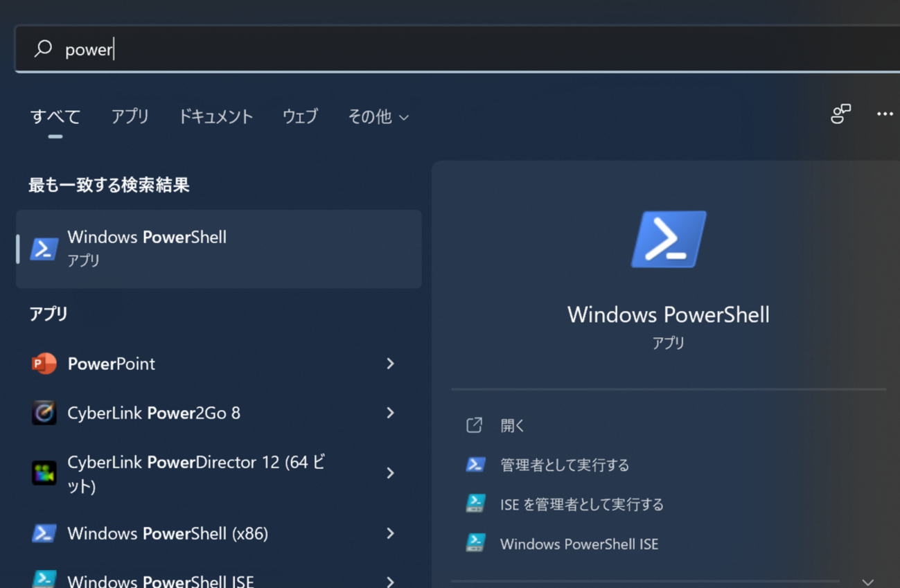900x588 pixels.
Task: Click the magnifier search icon
Action: [43, 48]
